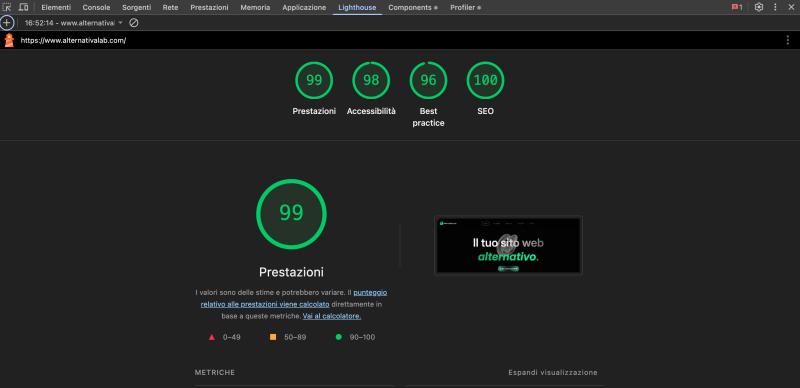Start a new Lighthouse report with the plus icon
800x388 pixels.
[x=7, y=23]
